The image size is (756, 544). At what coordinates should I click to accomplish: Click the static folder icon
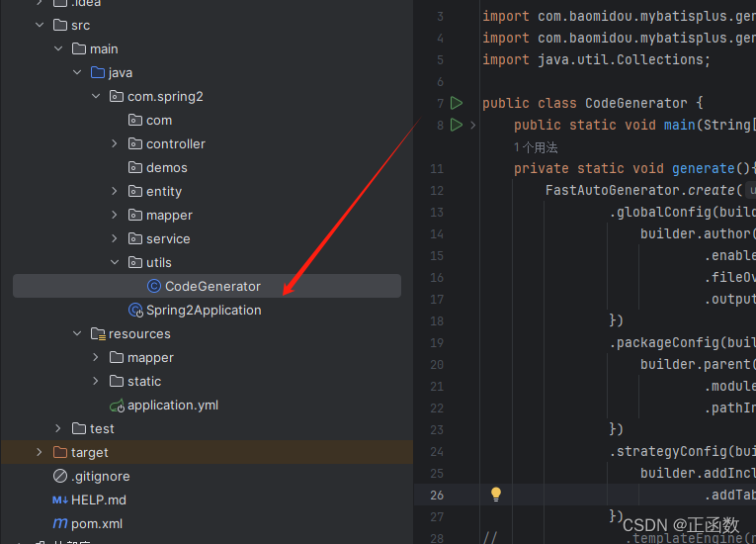pyautogui.click(x=117, y=381)
